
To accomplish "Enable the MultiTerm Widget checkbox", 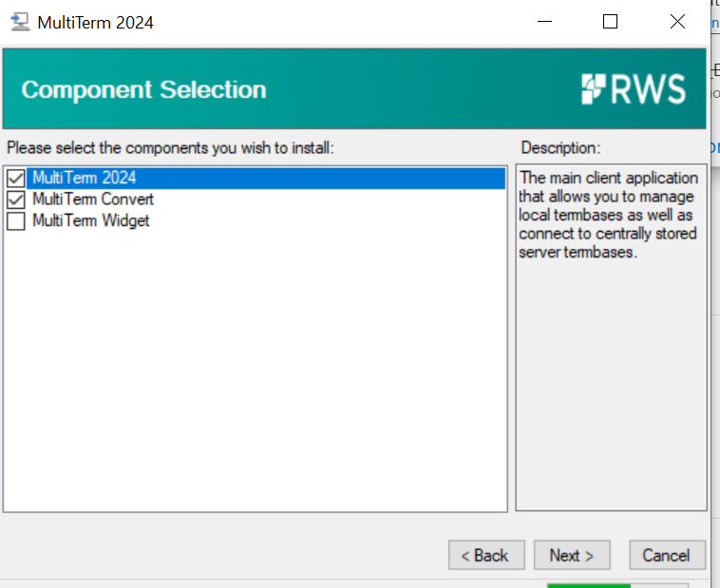I will click(x=15, y=221).
